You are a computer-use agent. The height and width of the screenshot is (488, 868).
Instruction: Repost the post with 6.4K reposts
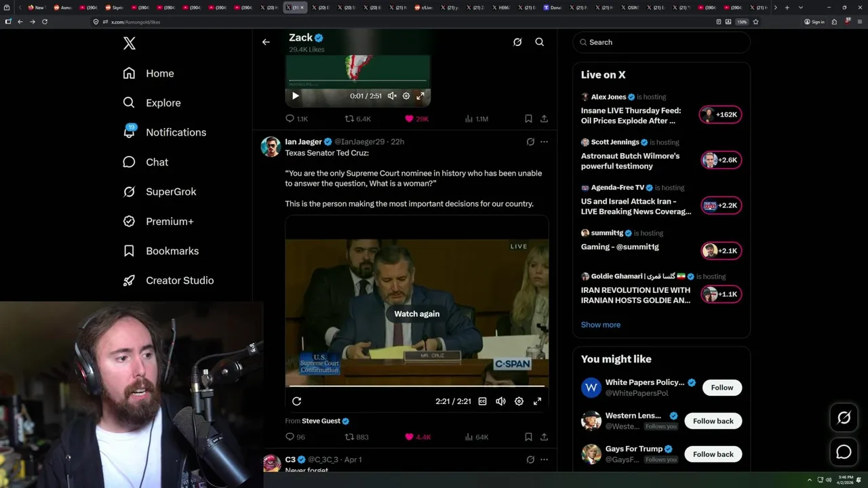pyautogui.click(x=358, y=119)
